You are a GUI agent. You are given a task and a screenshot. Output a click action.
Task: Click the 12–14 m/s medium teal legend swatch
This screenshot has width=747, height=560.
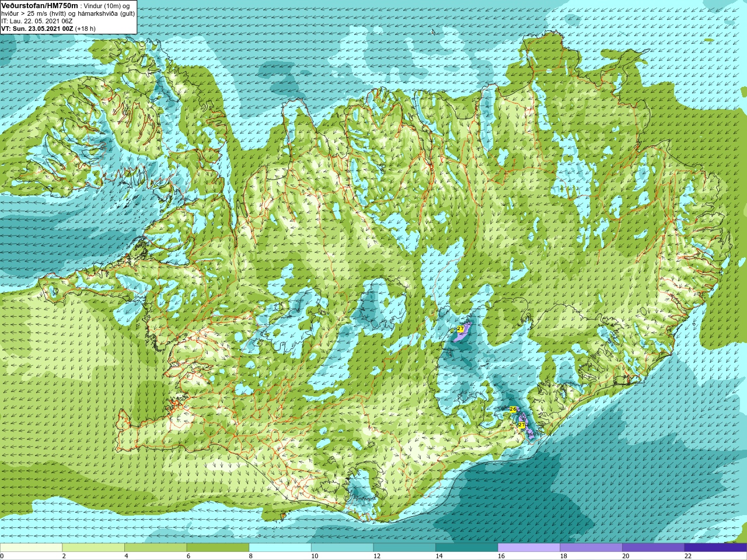pyautogui.click(x=404, y=548)
